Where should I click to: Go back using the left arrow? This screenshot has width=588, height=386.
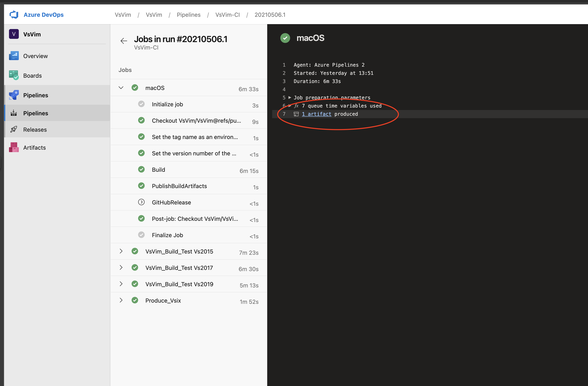tap(124, 41)
